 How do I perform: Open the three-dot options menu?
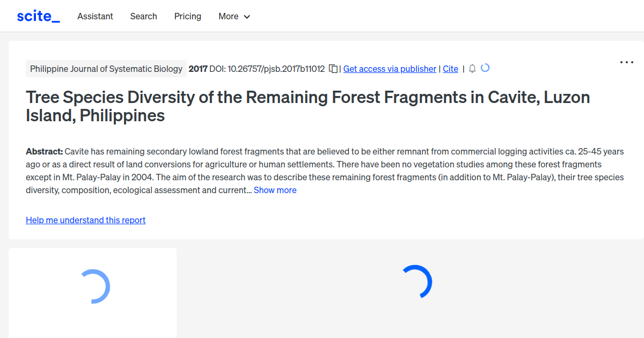coord(626,62)
